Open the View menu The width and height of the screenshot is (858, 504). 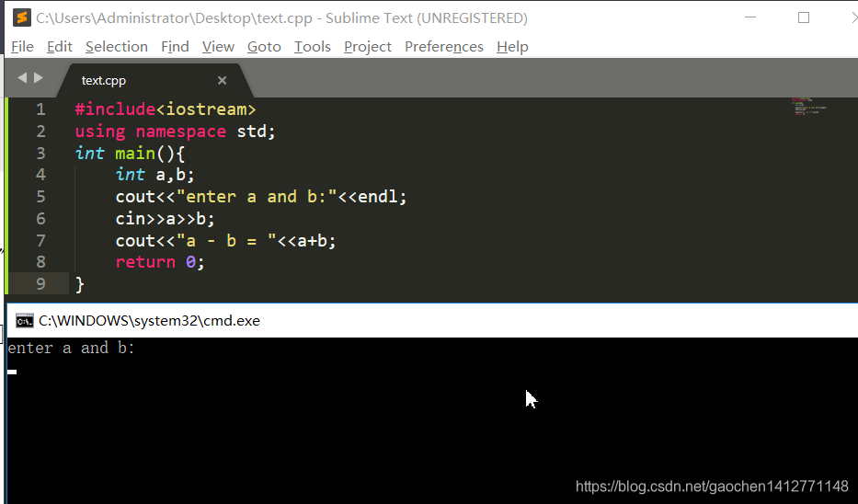(x=218, y=47)
